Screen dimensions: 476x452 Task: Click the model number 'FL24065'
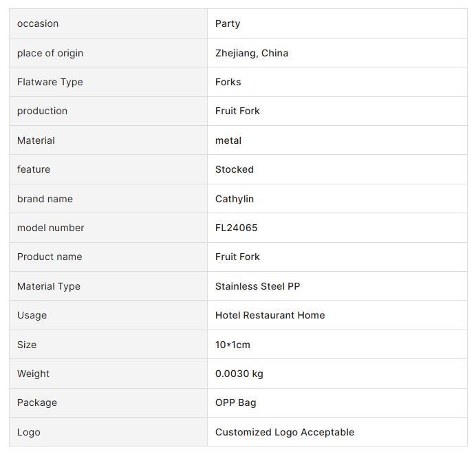237,228
